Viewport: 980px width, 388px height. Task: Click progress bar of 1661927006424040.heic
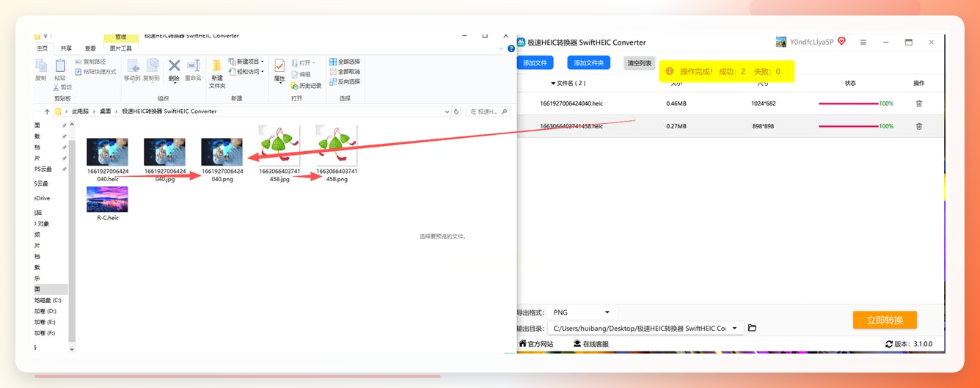point(848,103)
